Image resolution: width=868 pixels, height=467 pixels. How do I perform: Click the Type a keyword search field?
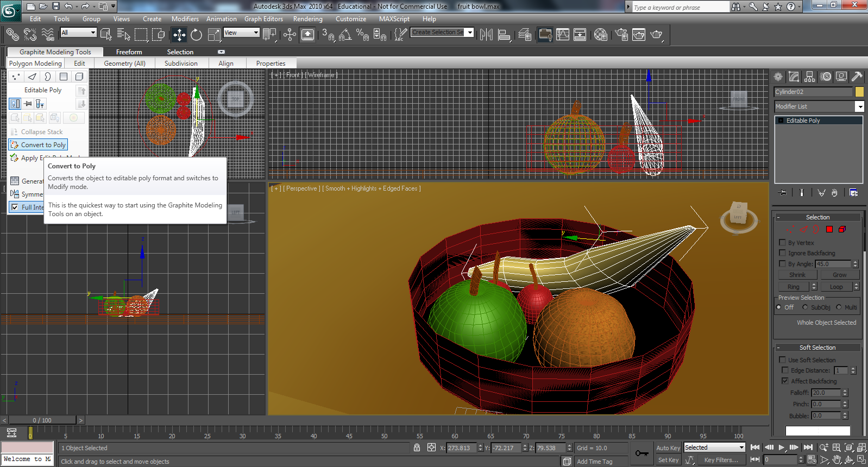click(x=681, y=7)
